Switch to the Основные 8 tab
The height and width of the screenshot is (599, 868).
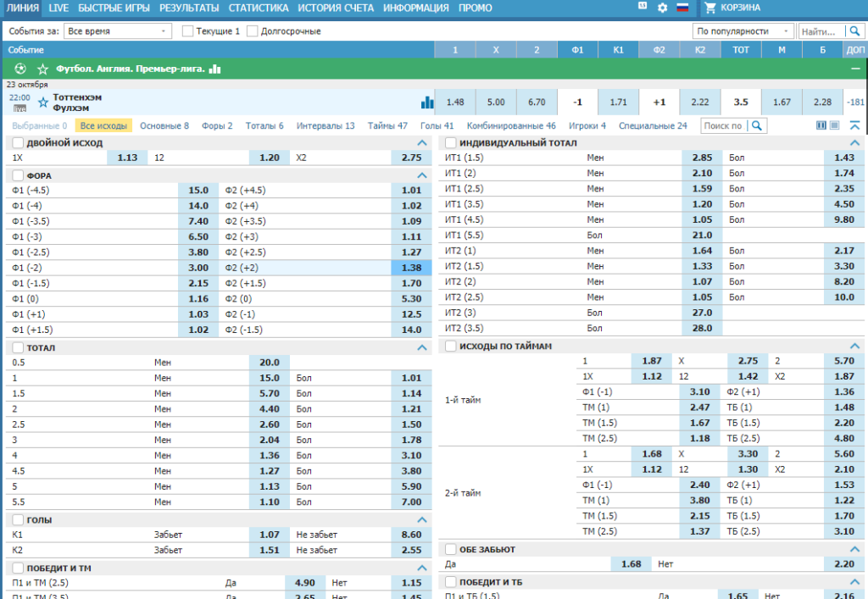click(164, 125)
